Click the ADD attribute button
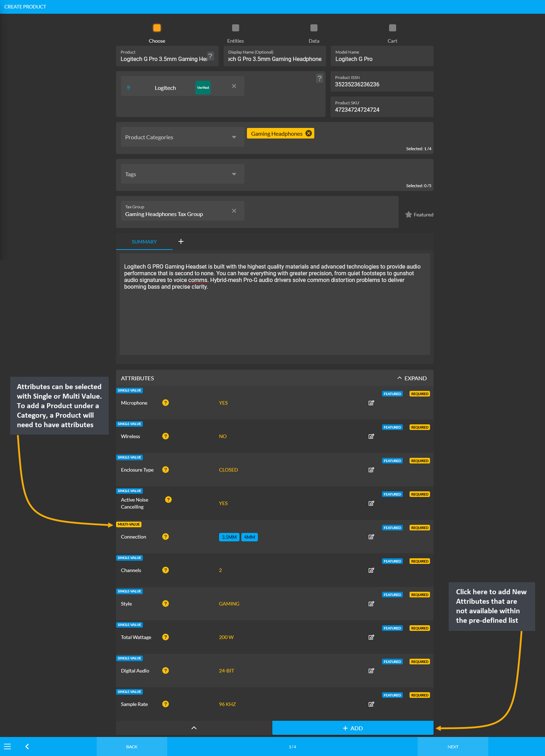The image size is (545, 756). click(353, 728)
